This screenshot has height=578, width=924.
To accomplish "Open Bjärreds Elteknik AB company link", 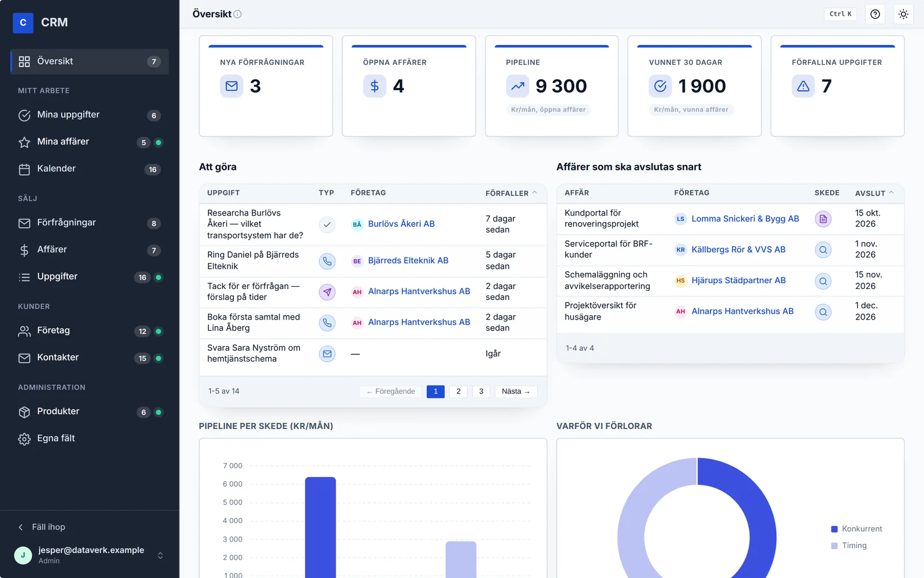I will (408, 261).
